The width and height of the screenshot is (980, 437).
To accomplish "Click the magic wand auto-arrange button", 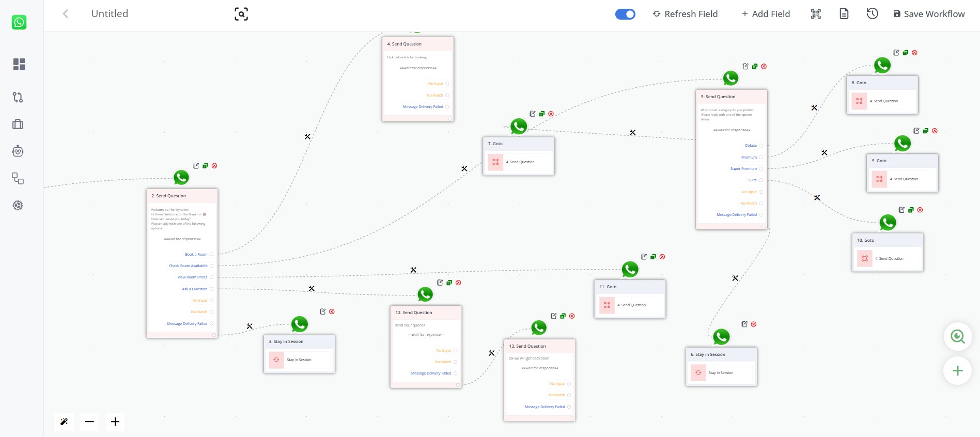I will pos(64,422).
